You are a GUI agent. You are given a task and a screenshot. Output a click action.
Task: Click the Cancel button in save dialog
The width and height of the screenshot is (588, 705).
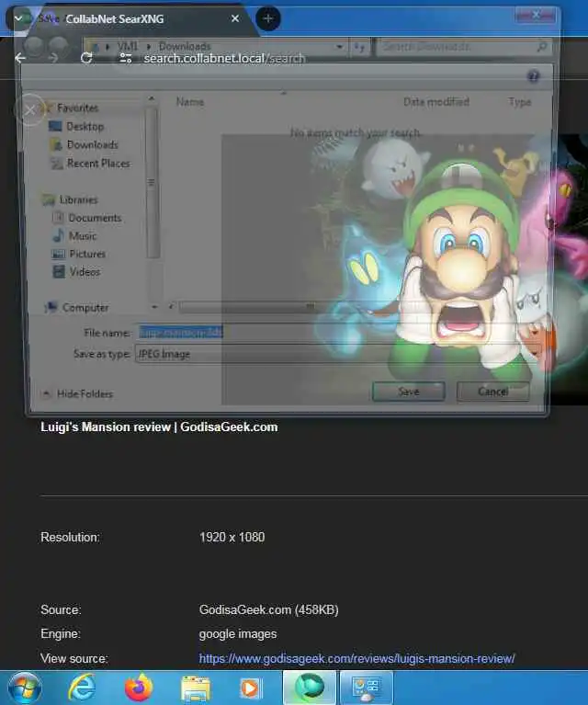493,392
